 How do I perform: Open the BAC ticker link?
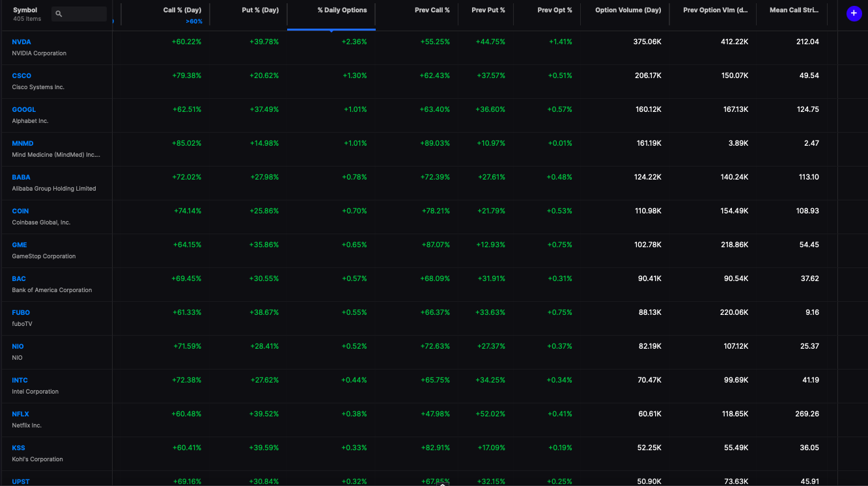[x=19, y=278]
